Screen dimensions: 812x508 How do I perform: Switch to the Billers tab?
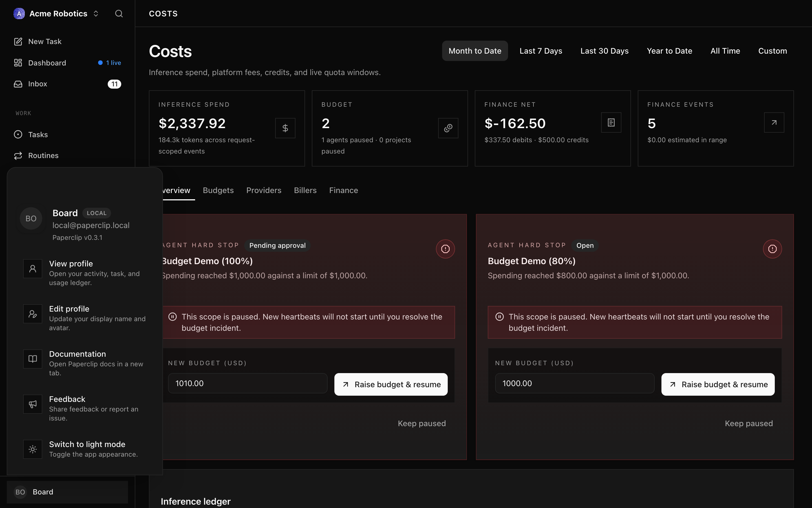(305, 190)
